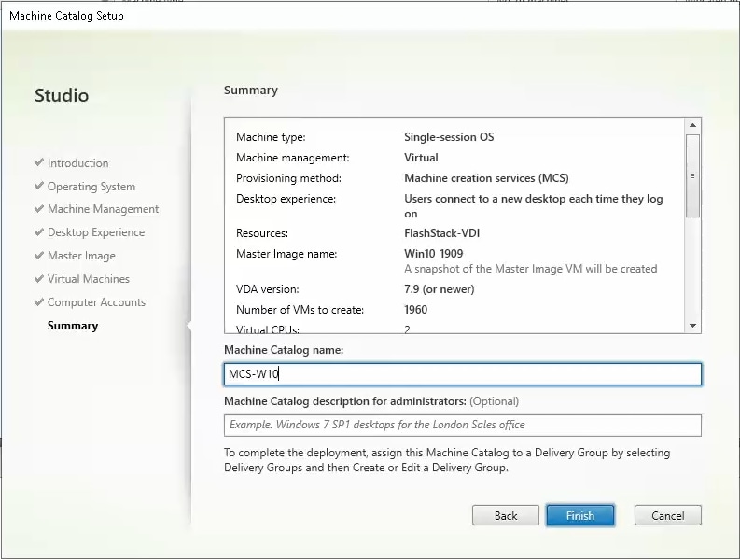The image size is (740, 560).
Task: Click '1960' number of VMs value
Action: 416,310
